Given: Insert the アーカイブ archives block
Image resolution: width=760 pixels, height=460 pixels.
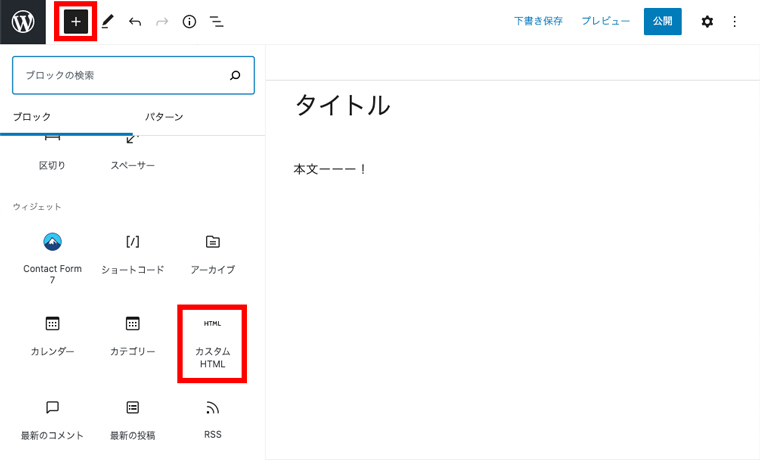Looking at the screenshot, I should pyautogui.click(x=213, y=255).
